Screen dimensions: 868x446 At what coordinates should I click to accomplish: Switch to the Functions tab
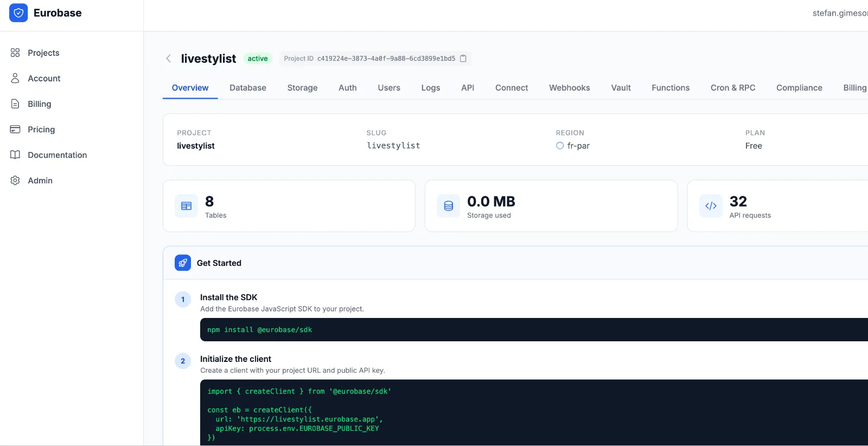pyautogui.click(x=671, y=88)
